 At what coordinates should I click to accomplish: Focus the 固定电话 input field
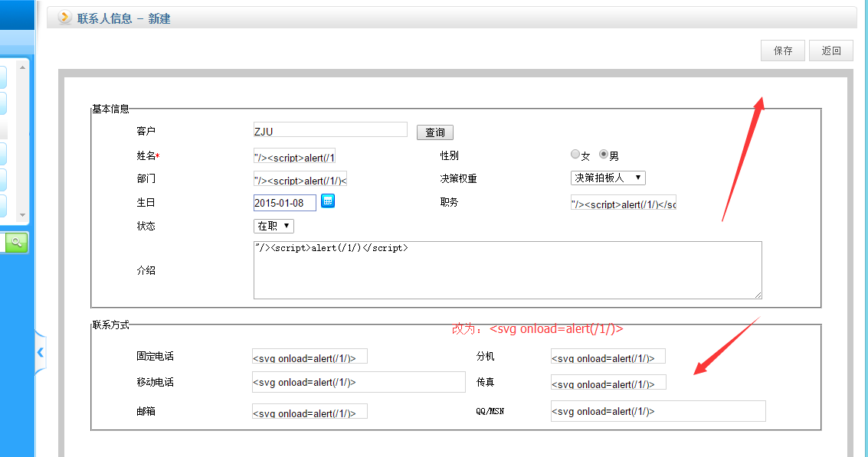310,357
